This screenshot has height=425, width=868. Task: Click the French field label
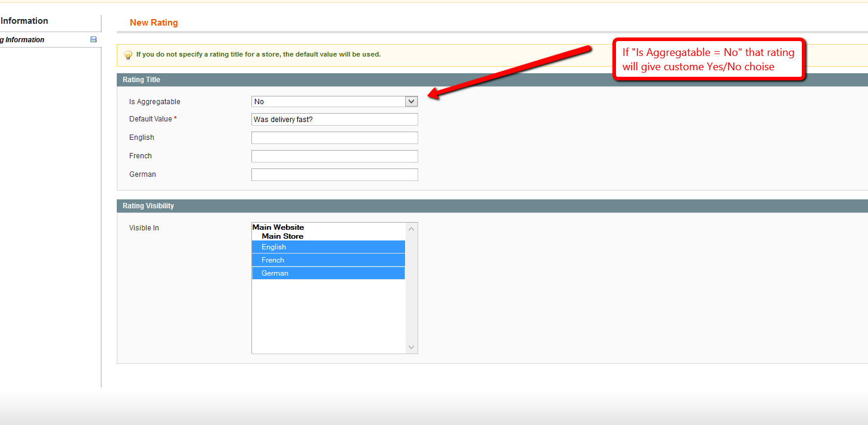pos(141,156)
